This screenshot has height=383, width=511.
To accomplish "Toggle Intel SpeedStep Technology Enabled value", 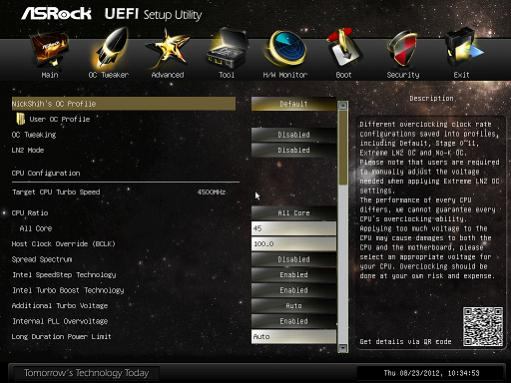I will (x=294, y=275).
